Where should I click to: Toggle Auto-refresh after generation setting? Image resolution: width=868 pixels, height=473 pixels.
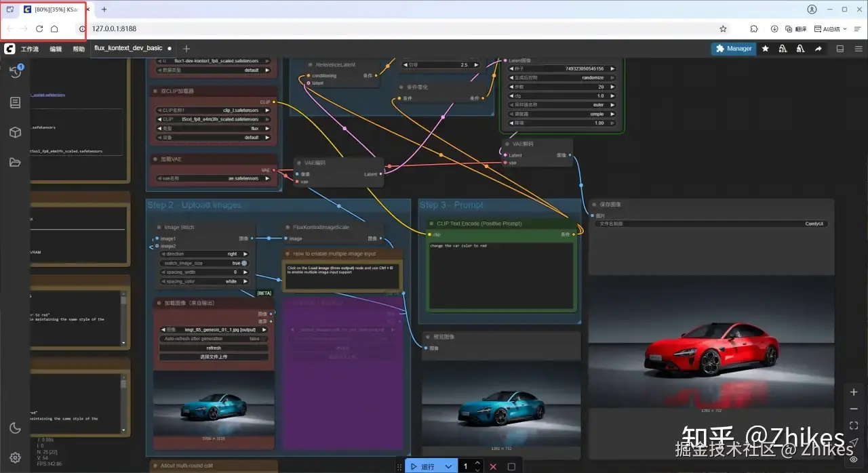click(214, 339)
